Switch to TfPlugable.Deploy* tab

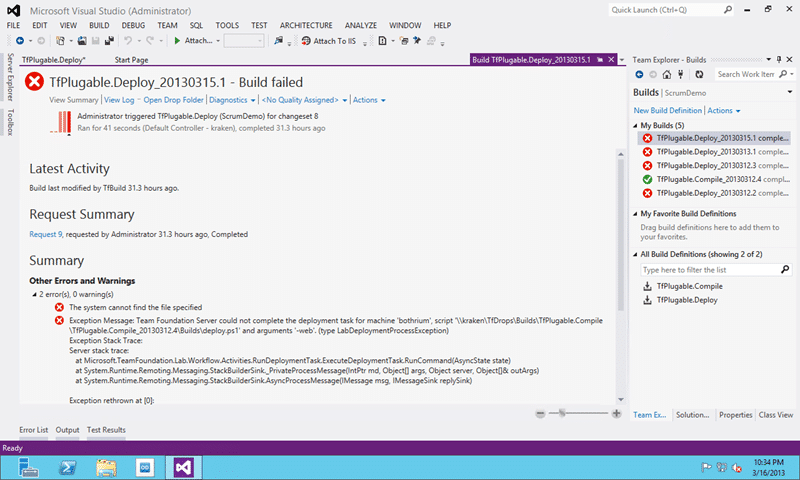click(x=54, y=60)
